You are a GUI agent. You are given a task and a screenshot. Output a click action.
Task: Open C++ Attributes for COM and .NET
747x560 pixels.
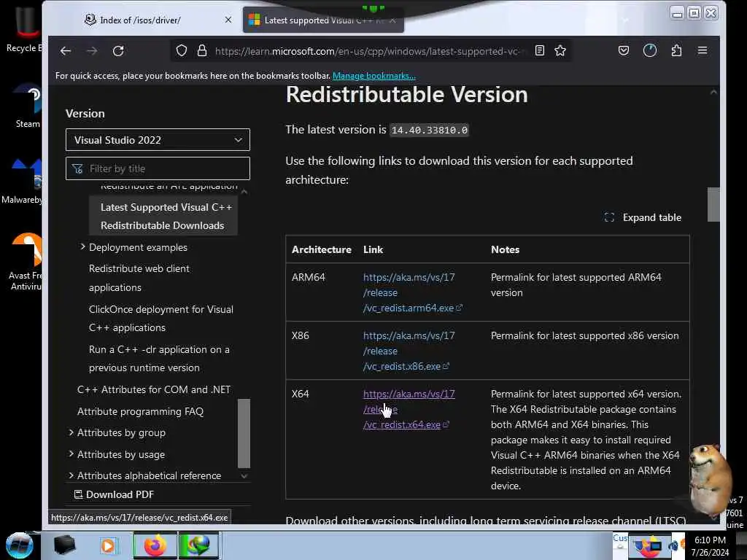[x=154, y=389]
